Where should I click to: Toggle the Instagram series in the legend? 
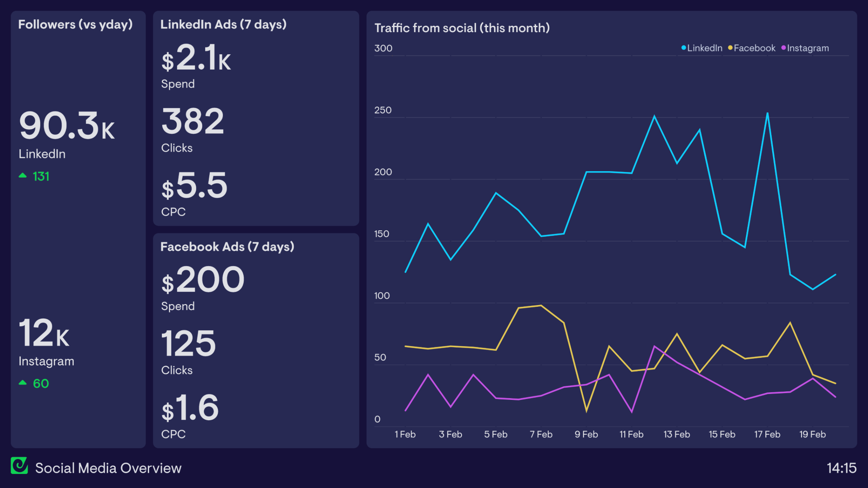point(807,48)
